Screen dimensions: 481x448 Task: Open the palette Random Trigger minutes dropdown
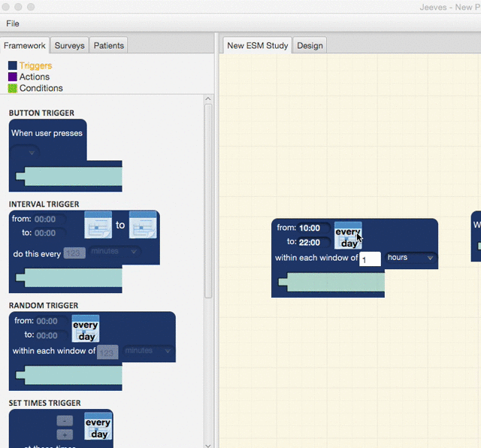[148, 350]
